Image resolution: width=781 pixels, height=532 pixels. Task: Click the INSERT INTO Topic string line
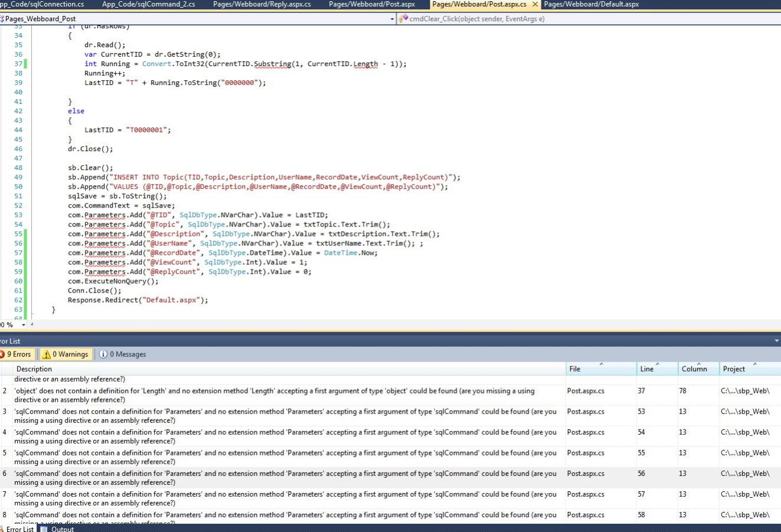click(x=264, y=178)
